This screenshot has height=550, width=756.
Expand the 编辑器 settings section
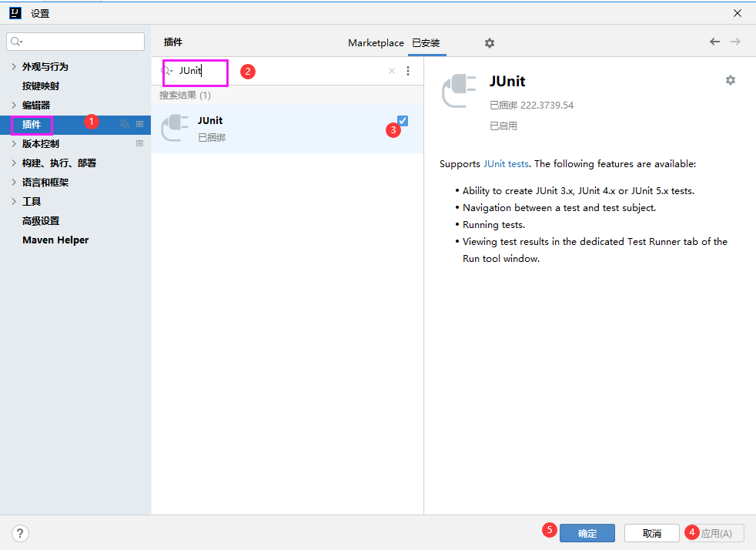coord(14,106)
